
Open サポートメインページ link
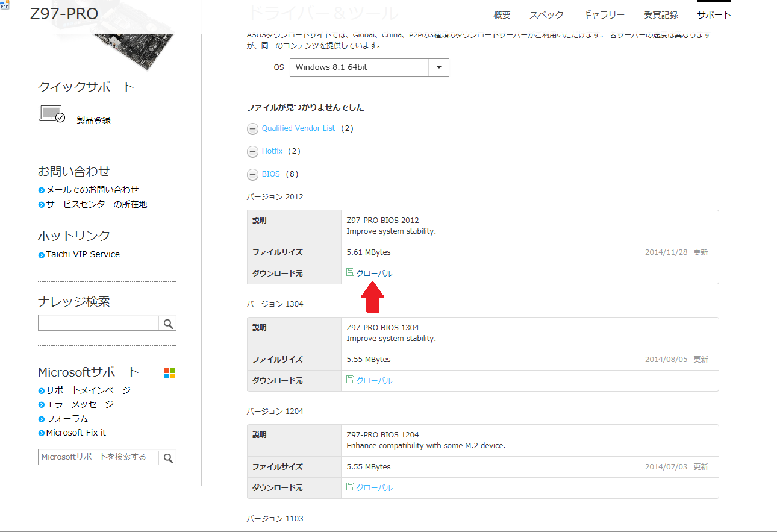pyautogui.click(x=89, y=390)
